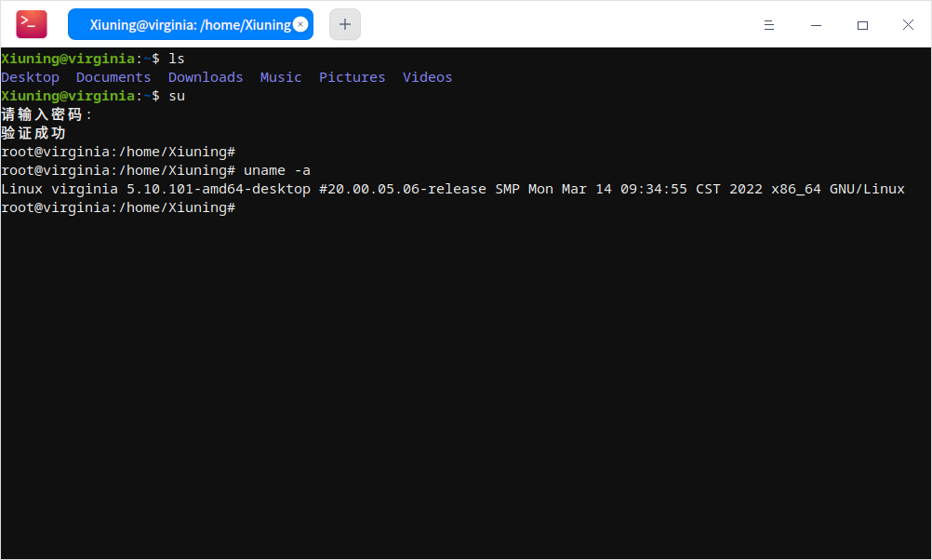Click the Desktop folder name in output
This screenshot has height=560, width=932.
[x=30, y=77]
